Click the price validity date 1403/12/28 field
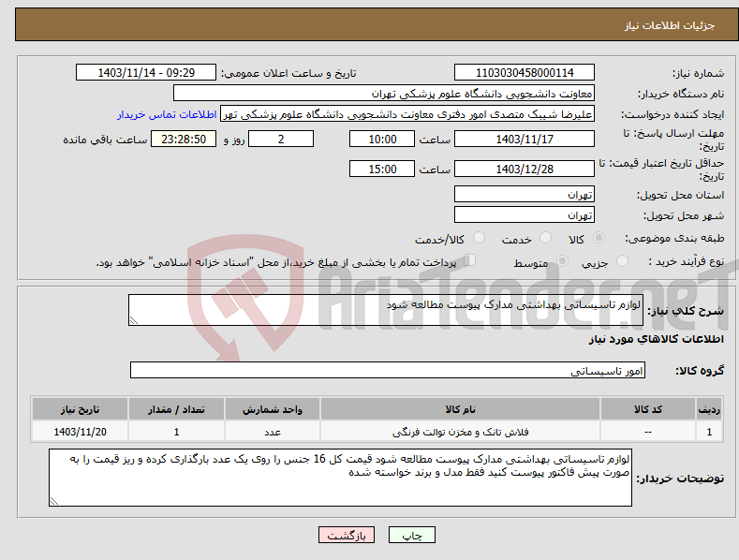Screen dimensions: 739x560 pos(525,169)
